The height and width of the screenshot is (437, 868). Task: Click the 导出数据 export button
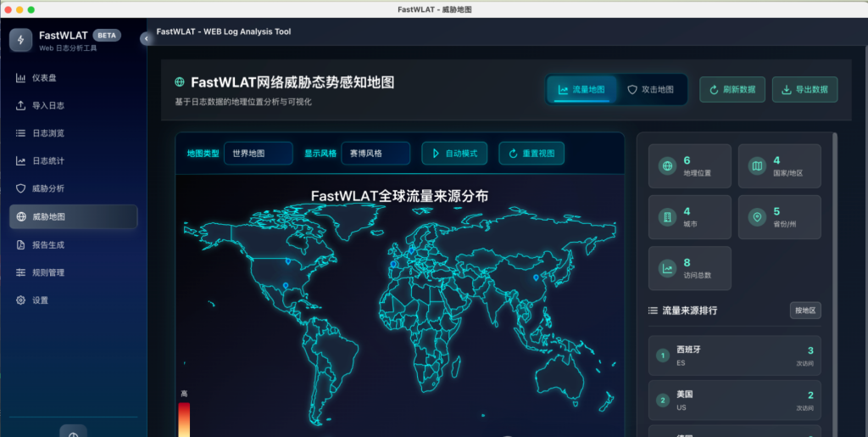(804, 89)
